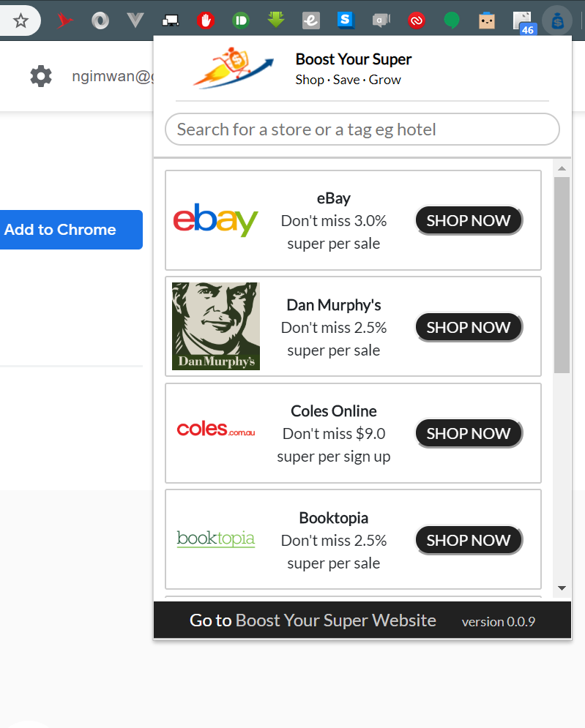This screenshot has width=585, height=728.
Task: Open Boost Your Super money-bag extension icon
Action: coord(557,20)
